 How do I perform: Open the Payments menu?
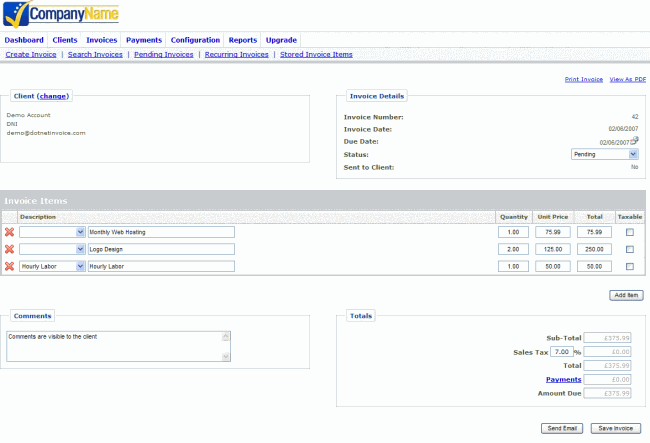[x=144, y=40]
